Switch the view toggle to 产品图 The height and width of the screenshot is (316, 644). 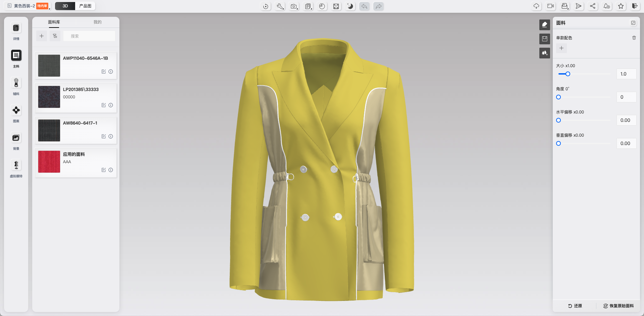[85, 6]
